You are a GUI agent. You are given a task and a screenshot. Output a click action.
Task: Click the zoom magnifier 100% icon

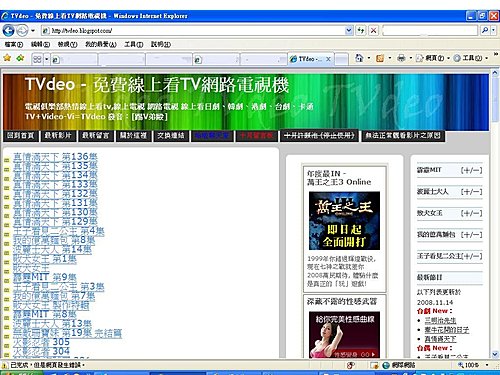click(x=461, y=365)
